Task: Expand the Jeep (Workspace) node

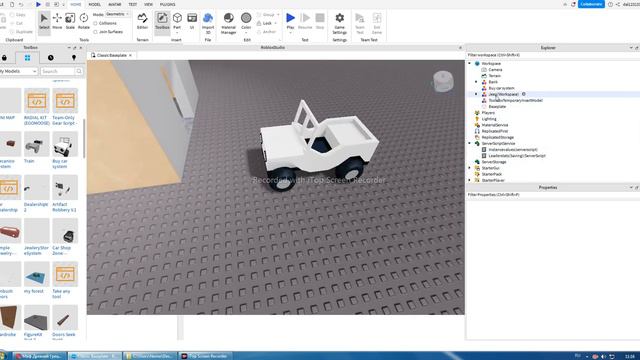Action: (x=476, y=94)
